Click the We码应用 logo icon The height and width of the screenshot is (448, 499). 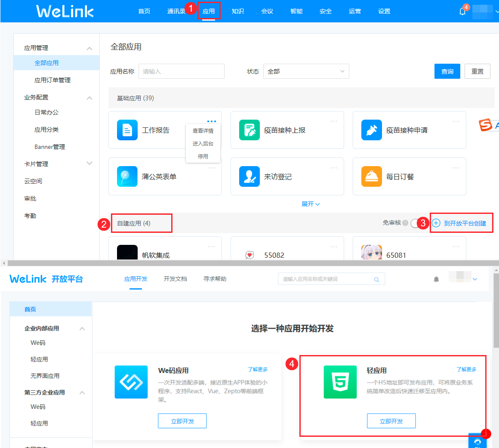tap(131, 382)
